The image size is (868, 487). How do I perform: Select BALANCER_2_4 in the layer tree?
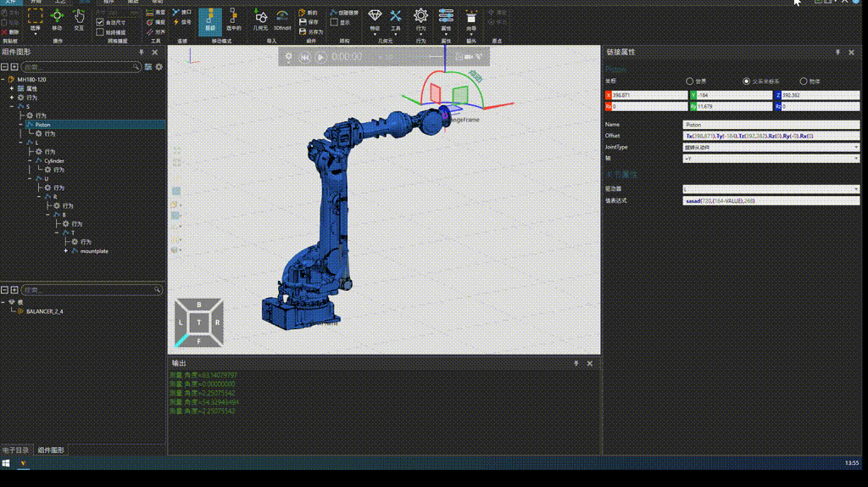[44, 311]
